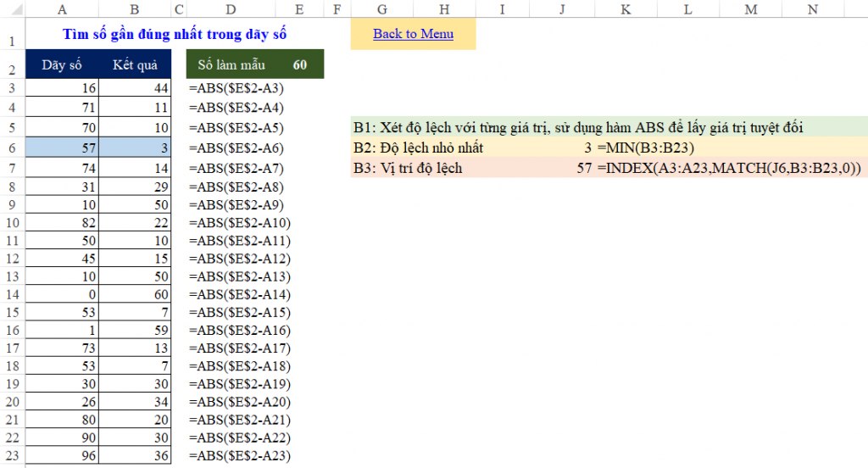This screenshot has height=468, width=868.
Task: Click the formula text =ABS($E$2-A14)
Action: point(240,295)
